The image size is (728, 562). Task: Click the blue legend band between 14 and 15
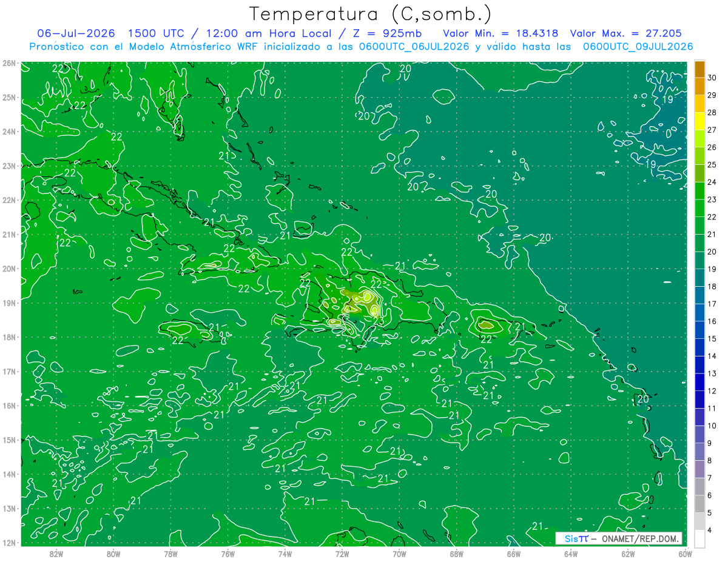point(699,347)
